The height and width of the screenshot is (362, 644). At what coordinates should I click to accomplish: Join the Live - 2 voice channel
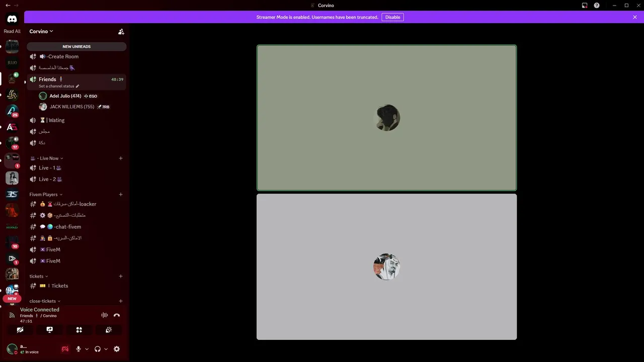(x=76, y=179)
